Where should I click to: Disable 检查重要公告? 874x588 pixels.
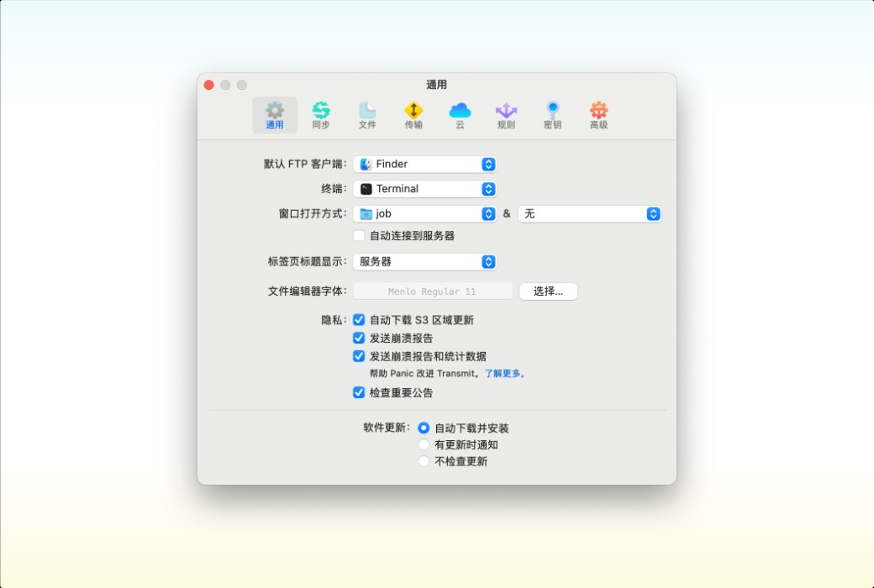pos(357,392)
